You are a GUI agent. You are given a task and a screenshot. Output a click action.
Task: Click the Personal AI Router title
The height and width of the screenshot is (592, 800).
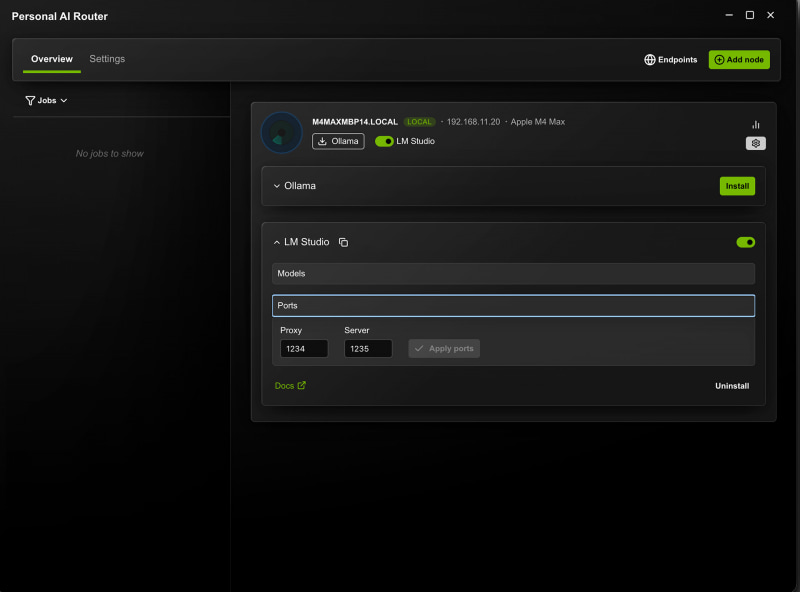tap(60, 16)
